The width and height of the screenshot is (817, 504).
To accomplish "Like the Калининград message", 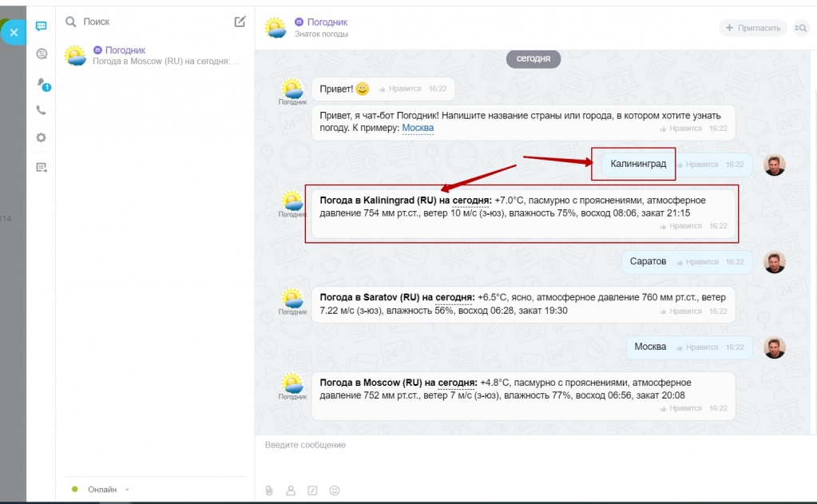I will pyautogui.click(x=697, y=165).
